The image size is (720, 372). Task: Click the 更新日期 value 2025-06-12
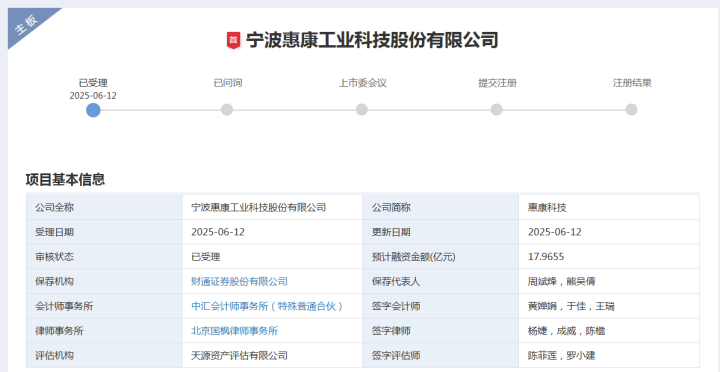tap(609, 232)
